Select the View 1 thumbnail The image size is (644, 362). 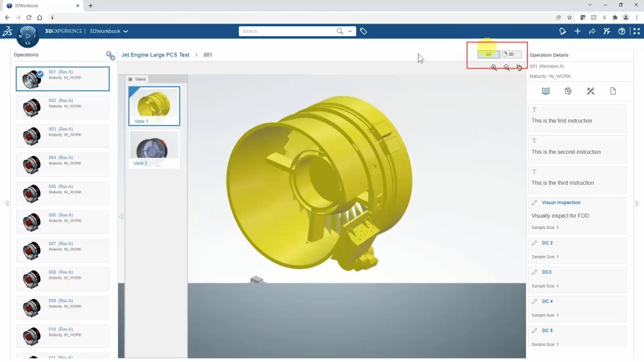(x=154, y=105)
